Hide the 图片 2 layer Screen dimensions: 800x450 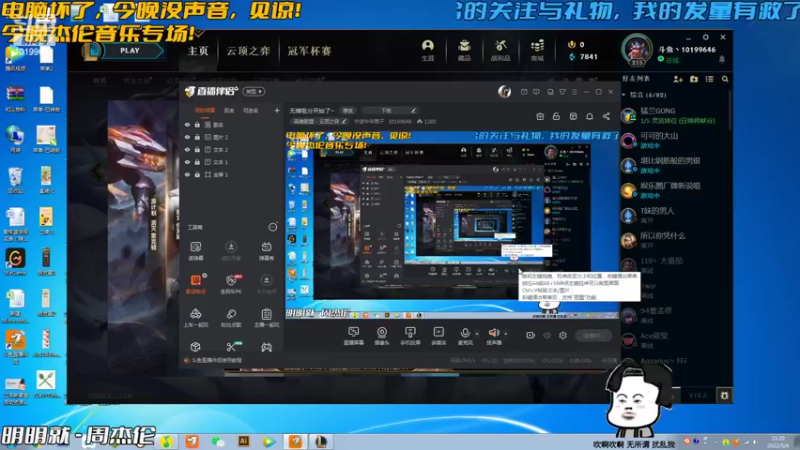click(x=187, y=137)
